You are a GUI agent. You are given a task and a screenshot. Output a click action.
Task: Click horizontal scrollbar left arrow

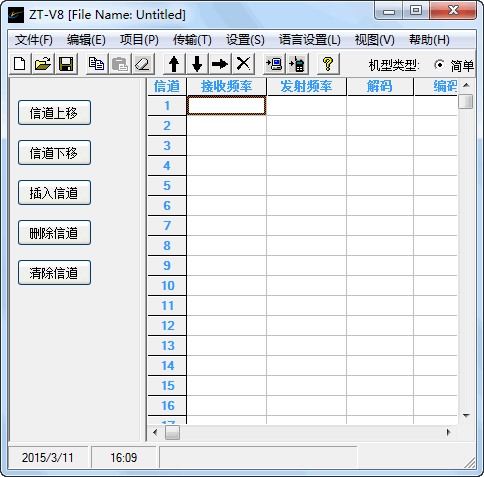tap(155, 432)
